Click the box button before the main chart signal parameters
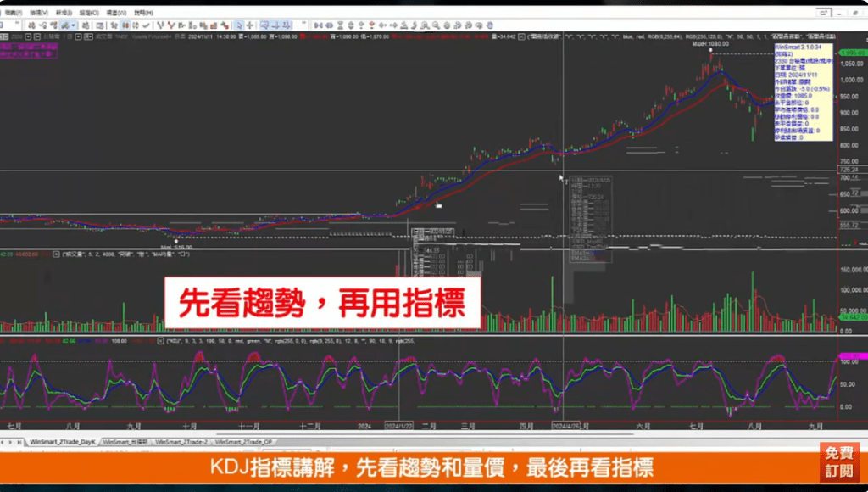Viewport: 868px width, 492px height. [521, 36]
